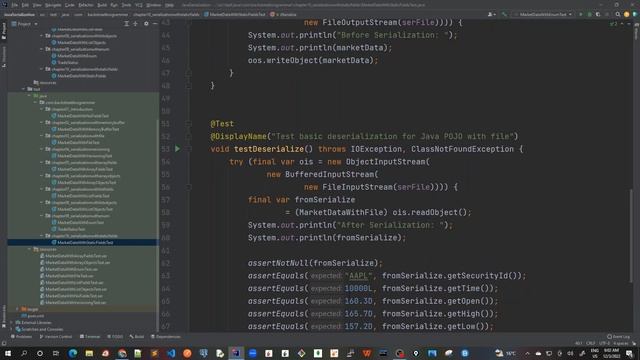Collapse the test resources folder arrow
Screen dimensions: 640x360
click(29, 249)
